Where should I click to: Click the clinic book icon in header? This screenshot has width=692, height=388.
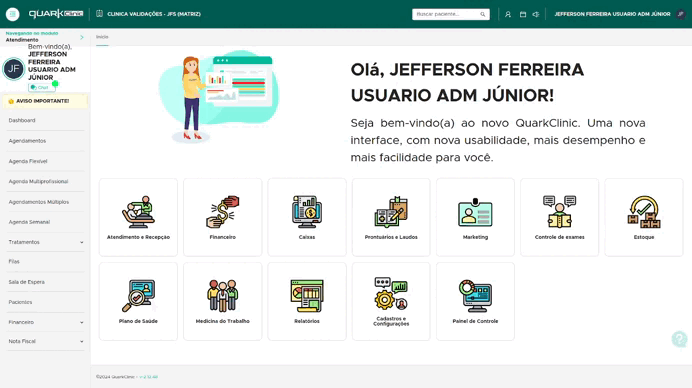pyautogui.click(x=99, y=14)
